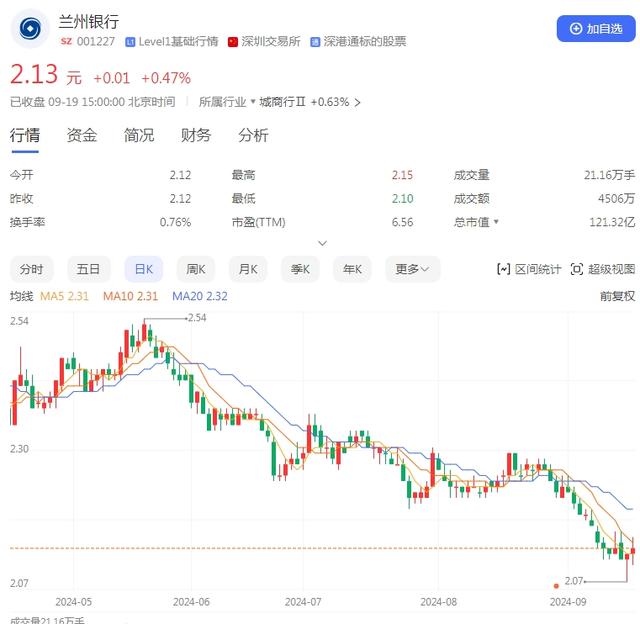Switch to the 行情 tab

25,135
